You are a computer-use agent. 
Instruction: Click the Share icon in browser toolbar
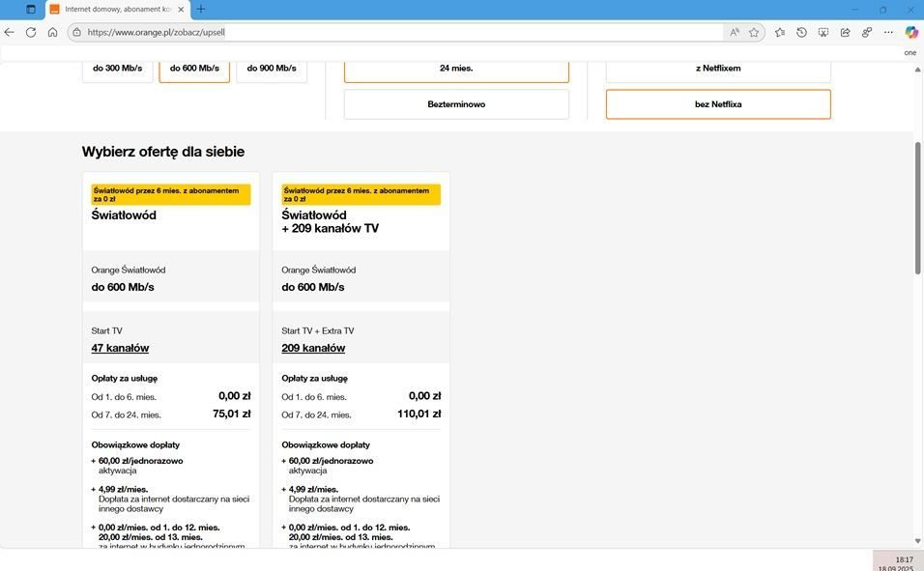845,32
